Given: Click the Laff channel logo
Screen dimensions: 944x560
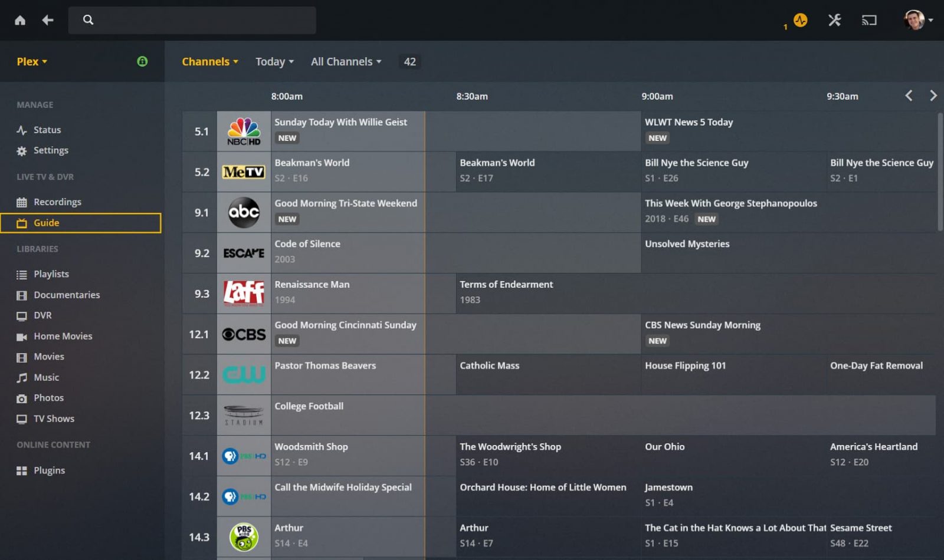Looking at the screenshot, I should pyautogui.click(x=244, y=294).
